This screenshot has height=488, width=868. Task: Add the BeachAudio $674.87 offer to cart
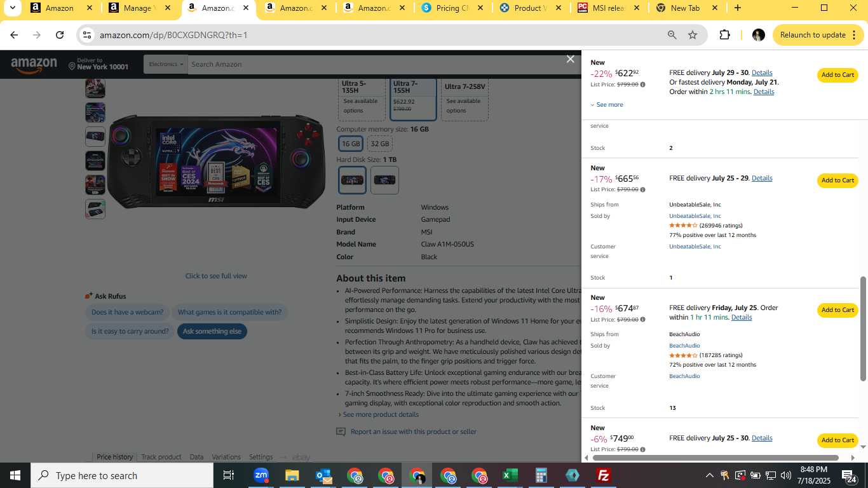pyautogui.click(x=837, y=310)
